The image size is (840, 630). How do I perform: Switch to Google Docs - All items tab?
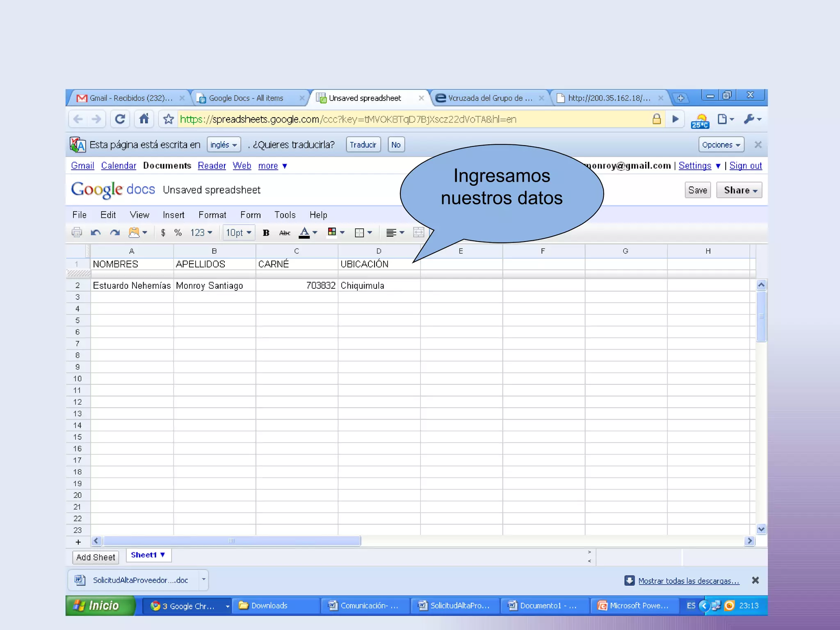point(246,98)
